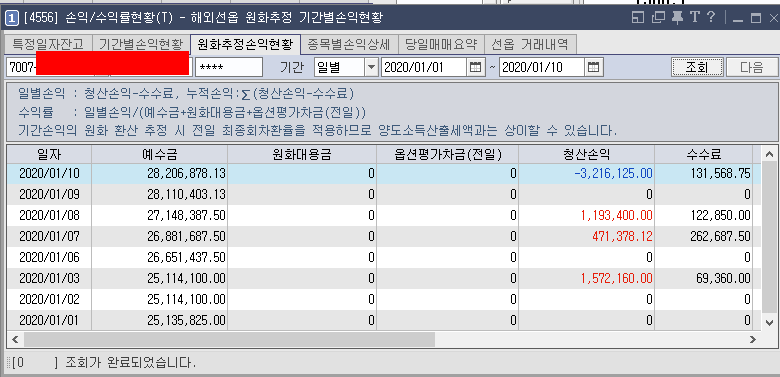
Task: Click the horizontal scrollbar left arrow
Action: pyautogui.click(x=15, y=340)
